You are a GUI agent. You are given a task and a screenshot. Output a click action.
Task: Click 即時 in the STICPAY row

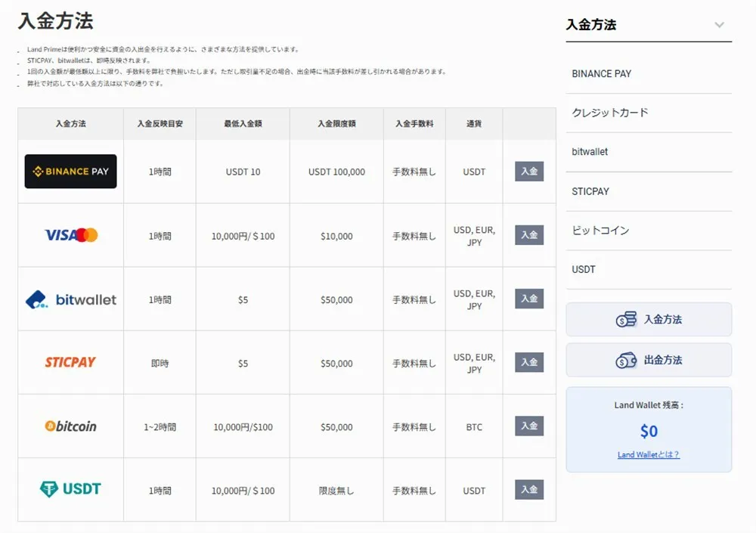[160, 363]
